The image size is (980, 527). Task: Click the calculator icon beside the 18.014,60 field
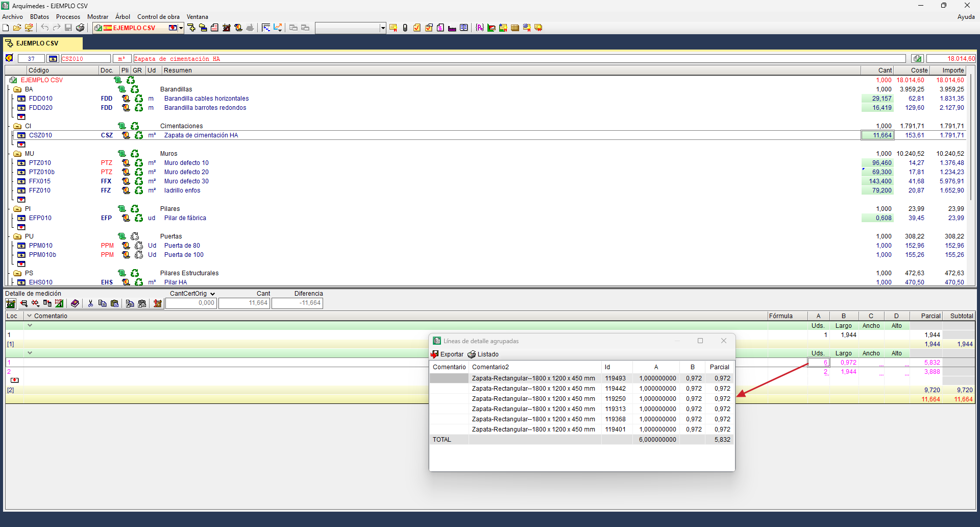pos(917,59)
